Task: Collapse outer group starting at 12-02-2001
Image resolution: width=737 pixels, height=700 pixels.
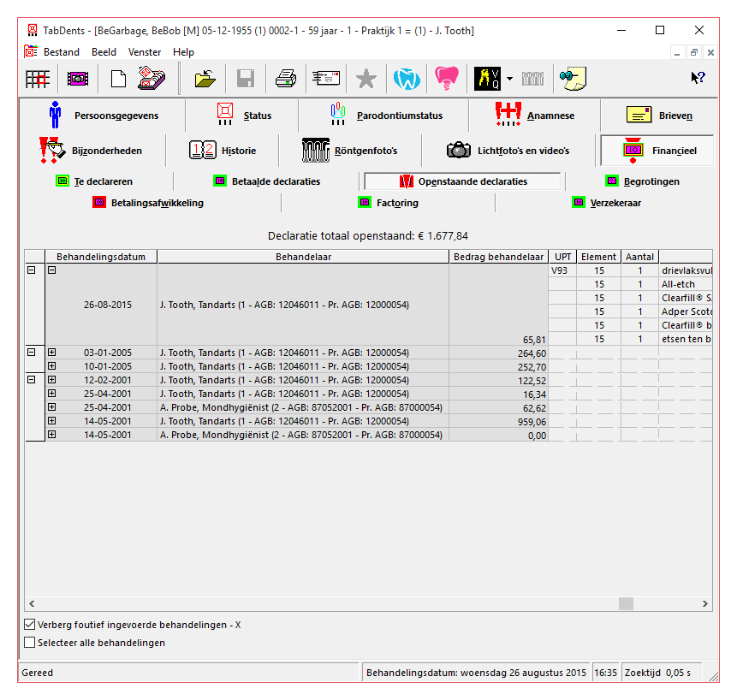Action: point(31,380)
